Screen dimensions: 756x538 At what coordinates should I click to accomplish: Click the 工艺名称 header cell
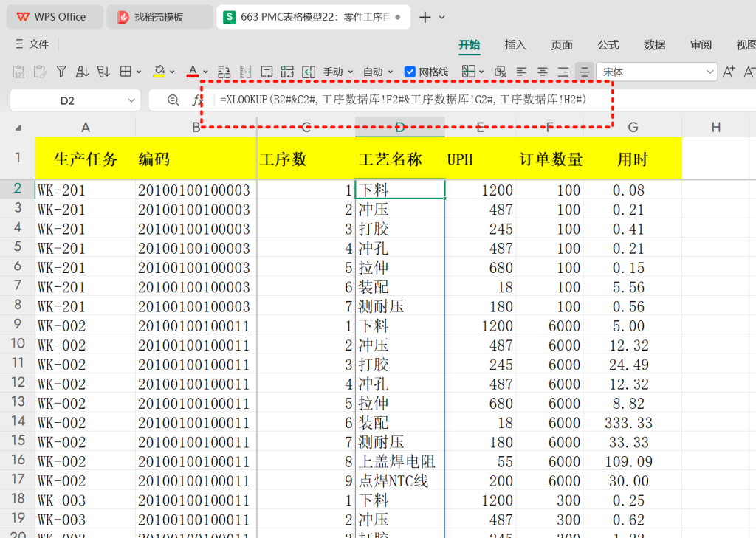[x=399, y=159]
